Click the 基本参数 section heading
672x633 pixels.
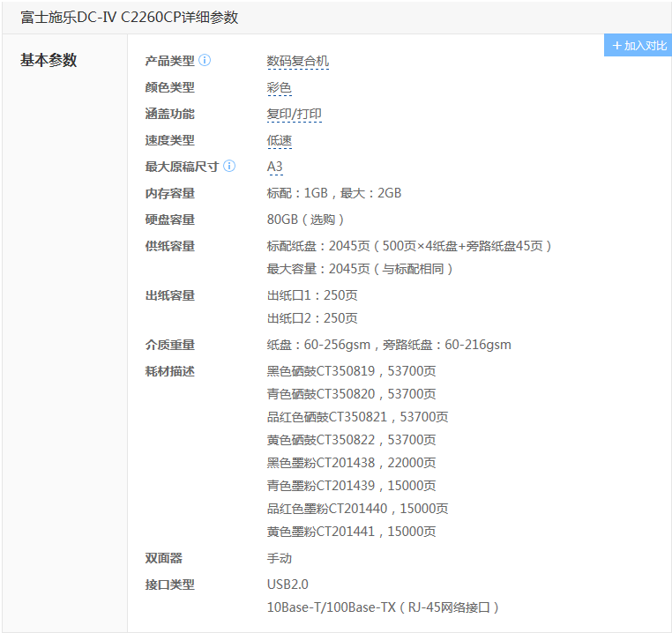[x=49, y=60]
